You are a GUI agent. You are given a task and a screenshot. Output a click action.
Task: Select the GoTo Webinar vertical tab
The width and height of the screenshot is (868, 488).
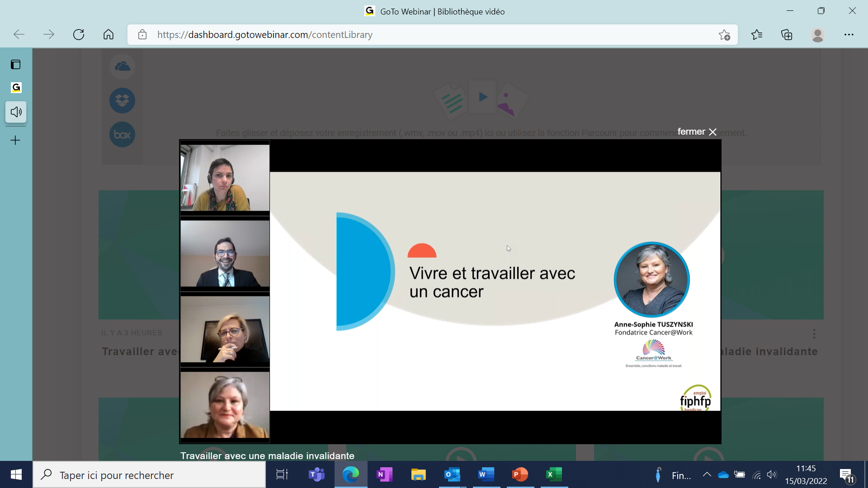click(x=16, y=87)
